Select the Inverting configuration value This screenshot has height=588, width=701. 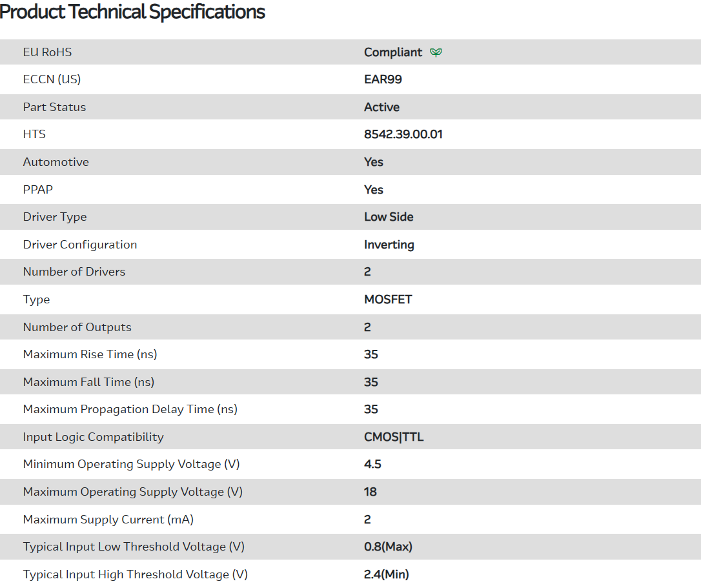coord(389,245)
